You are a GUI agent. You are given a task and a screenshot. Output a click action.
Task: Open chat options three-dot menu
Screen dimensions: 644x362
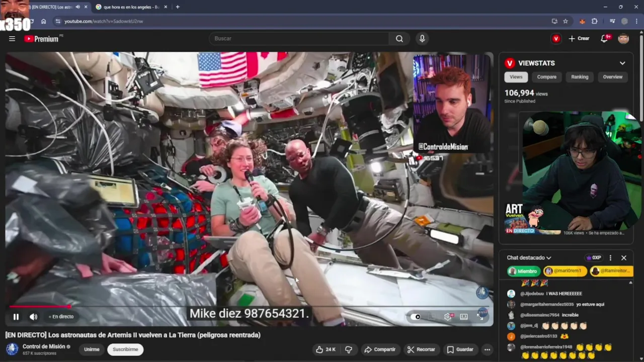pos(610,258)
